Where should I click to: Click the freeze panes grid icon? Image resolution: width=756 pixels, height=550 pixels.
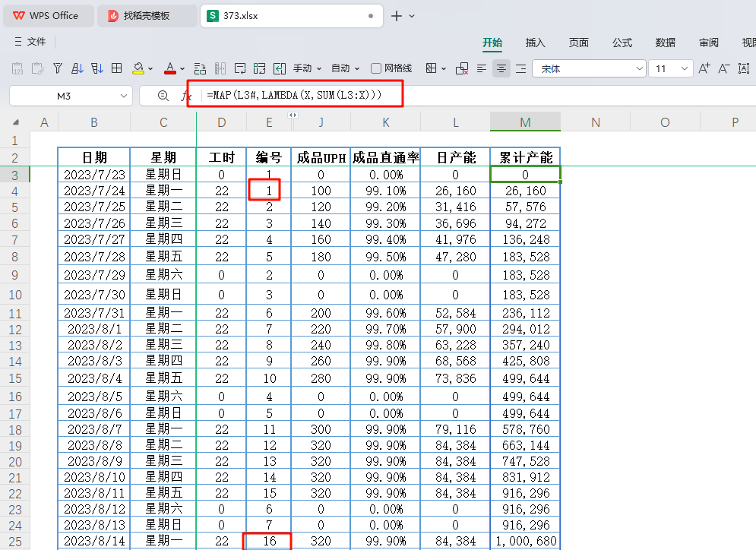pyautogui.click(x=117, y=68)
